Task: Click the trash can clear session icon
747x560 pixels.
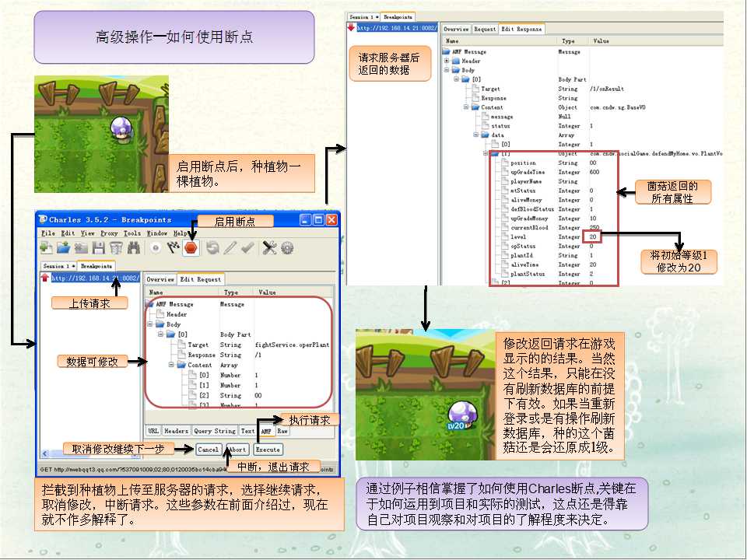Action: tap(115, 248)
